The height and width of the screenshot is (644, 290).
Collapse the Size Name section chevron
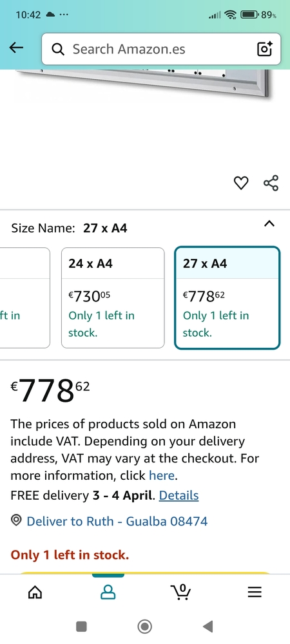coord(269,224)
